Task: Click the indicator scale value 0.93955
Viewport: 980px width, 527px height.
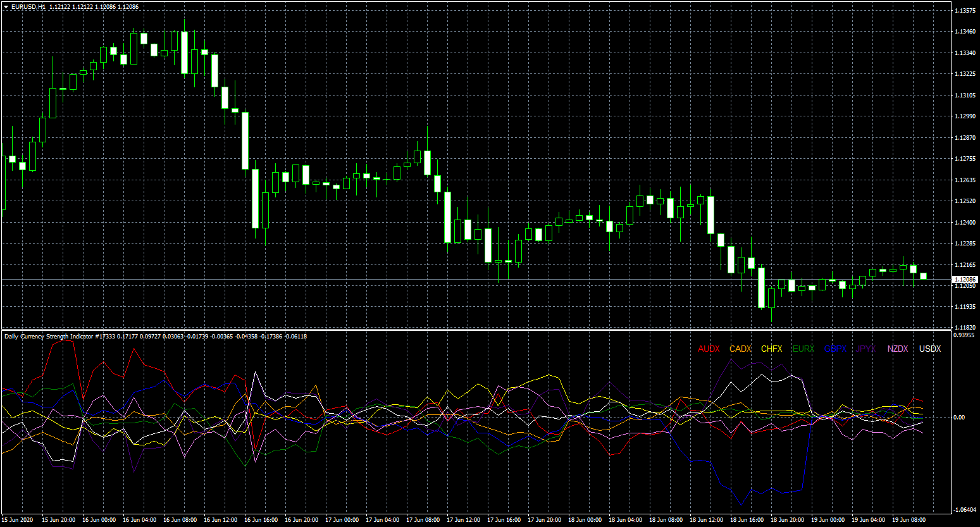Action: point(965,335)
